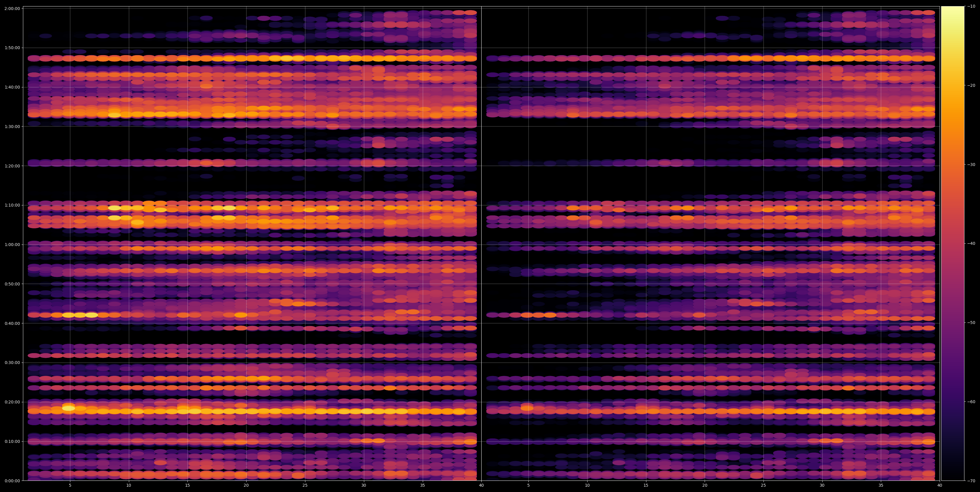Screen dimensions: 980x492
Task: Click x-axis tick "5" under the left heatmap
Action: pyautogui.click(x=70, y=486)
